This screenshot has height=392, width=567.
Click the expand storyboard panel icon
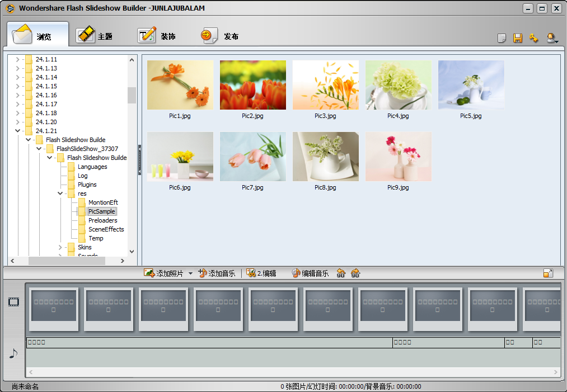click(548, 273)
